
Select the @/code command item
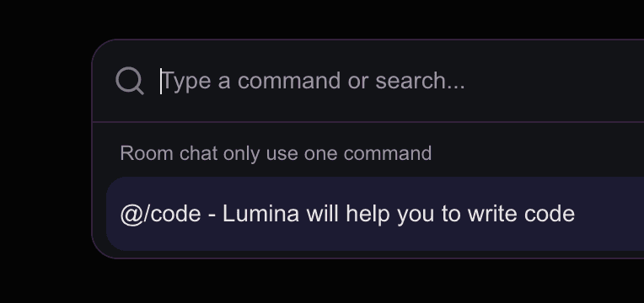click(375, 214)
